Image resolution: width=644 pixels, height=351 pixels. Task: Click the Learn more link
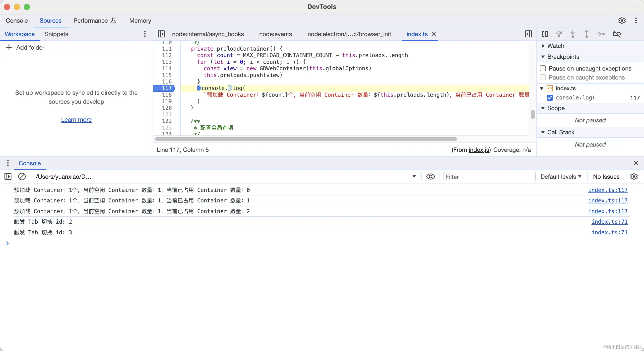click(76, 120)
